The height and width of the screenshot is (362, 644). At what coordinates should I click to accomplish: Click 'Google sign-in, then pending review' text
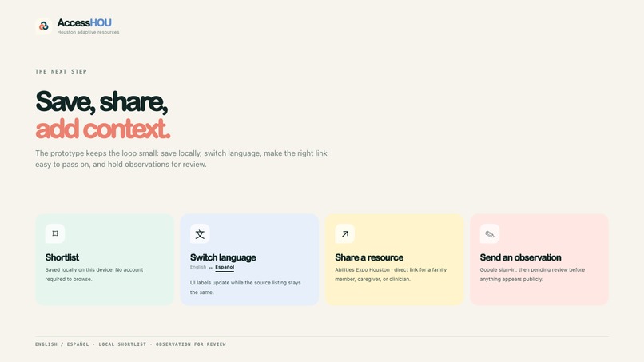click(532, 274)
